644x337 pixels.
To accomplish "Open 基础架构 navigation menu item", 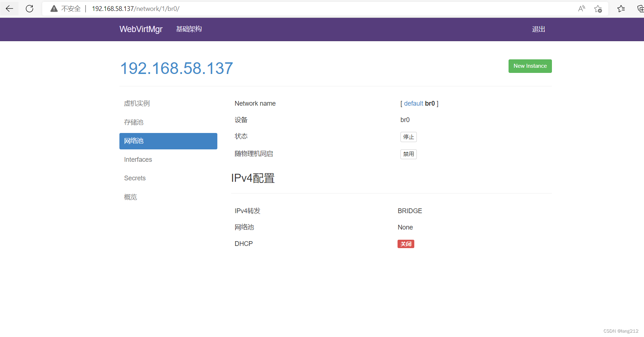I will coord(189,29).
